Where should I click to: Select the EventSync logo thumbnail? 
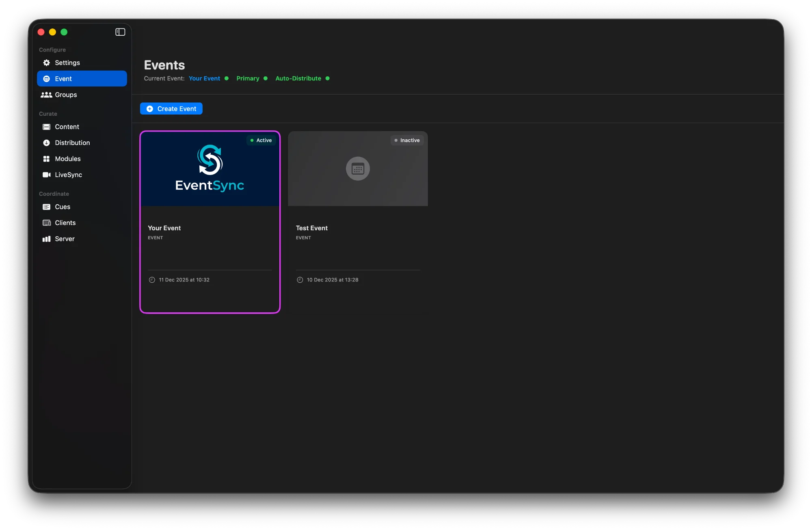pos(209,169)
